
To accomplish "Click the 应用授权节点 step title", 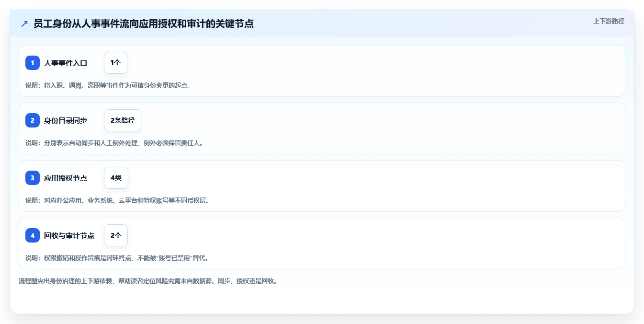I will pyautogui.click(x=66, y=178).
